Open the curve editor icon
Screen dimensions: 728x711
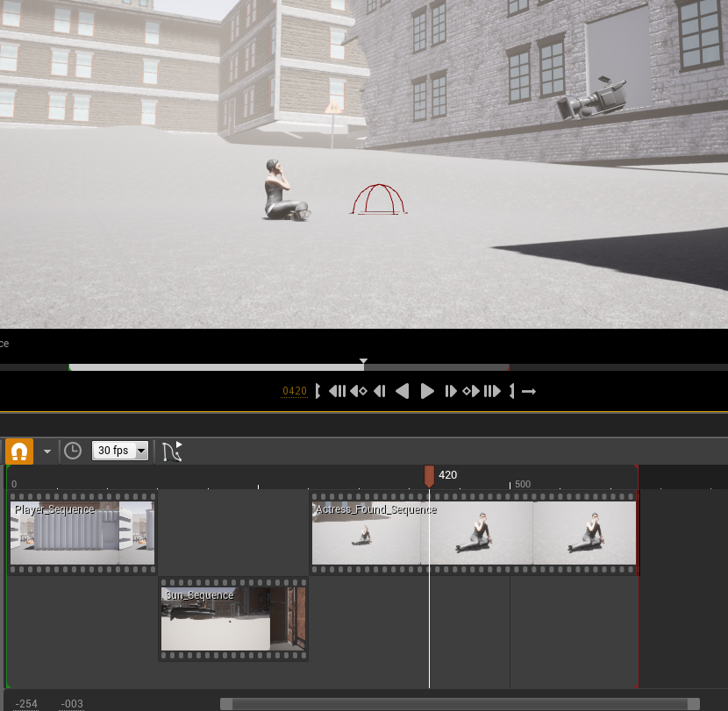point(172,451)
